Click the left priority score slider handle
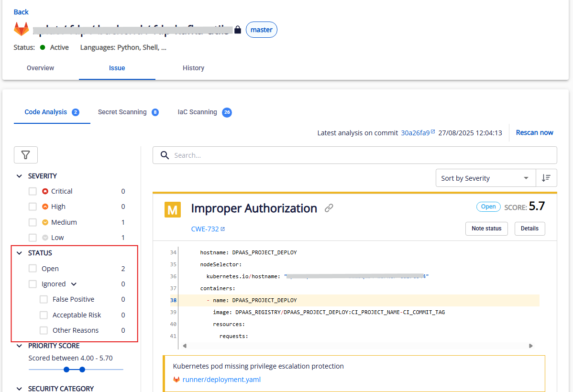This screenshot has height=392, width=573. (66, 370)
